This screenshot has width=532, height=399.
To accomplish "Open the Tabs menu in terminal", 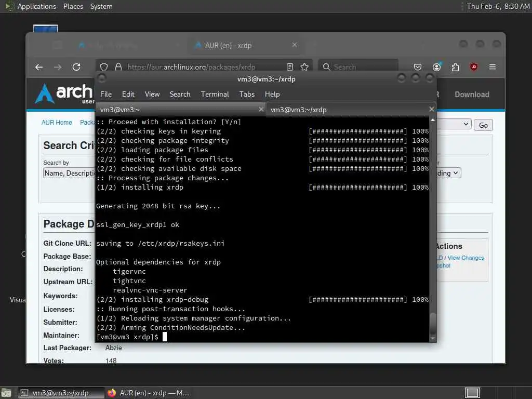I will pyautogui.click(x=247, y=95).
